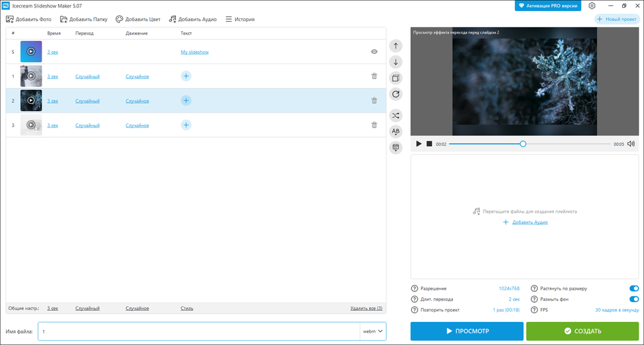Add text to slide 3 plus icon
The height and width of the screenshot is (345, 644).
[x=186, y=125]
